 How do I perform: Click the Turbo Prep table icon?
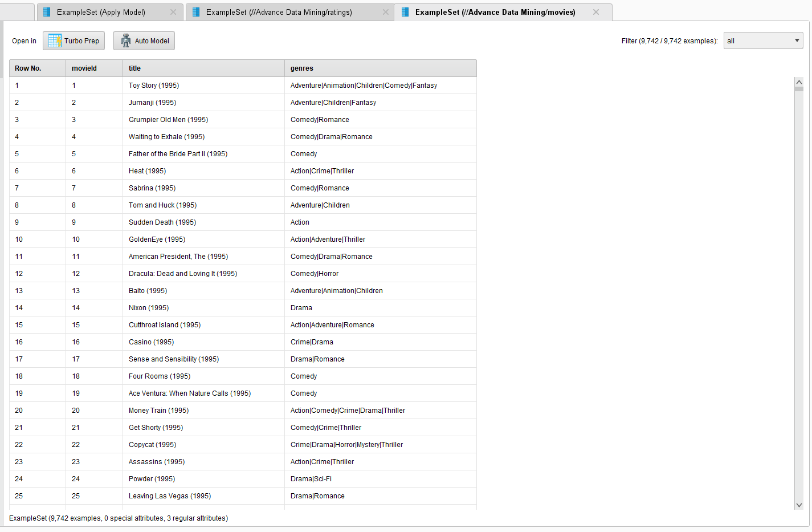pos(55,40)
